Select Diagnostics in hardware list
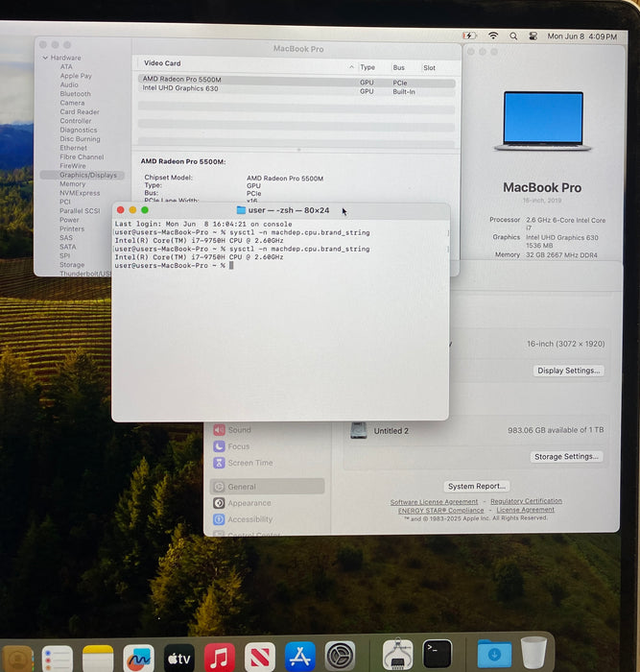 click(x=79, y=130)
